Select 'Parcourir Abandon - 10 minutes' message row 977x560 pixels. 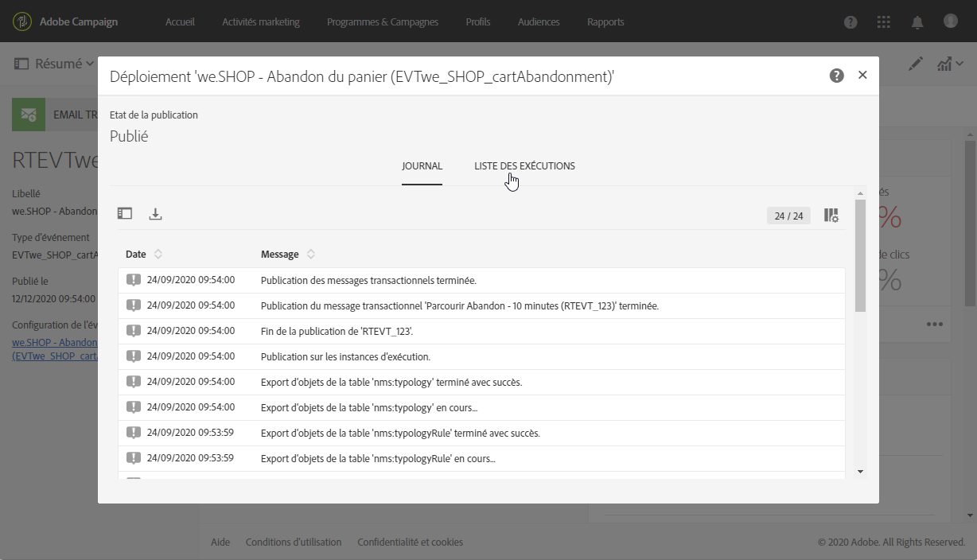(x=481, y=305)
